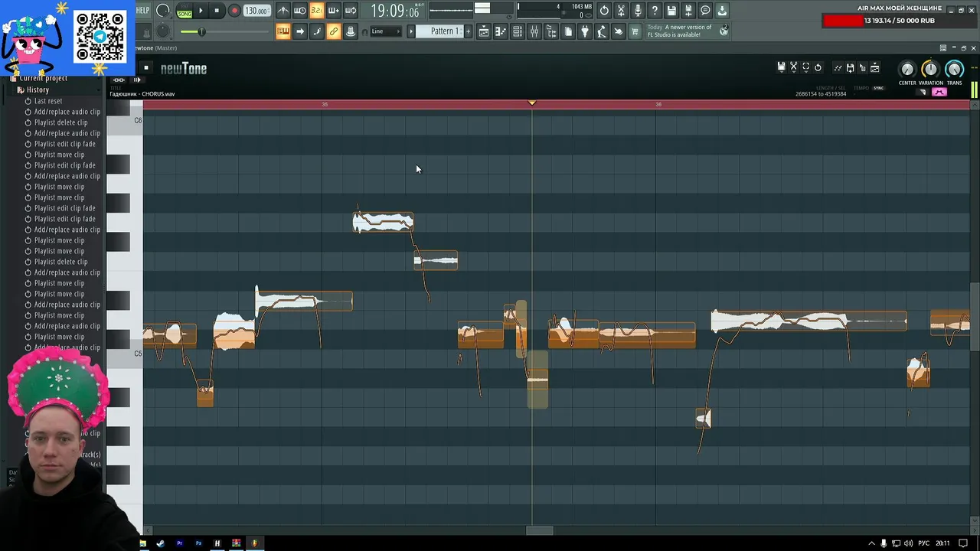Open the audio editor scissors icon
980x551 pixels.
pos(621,11)
